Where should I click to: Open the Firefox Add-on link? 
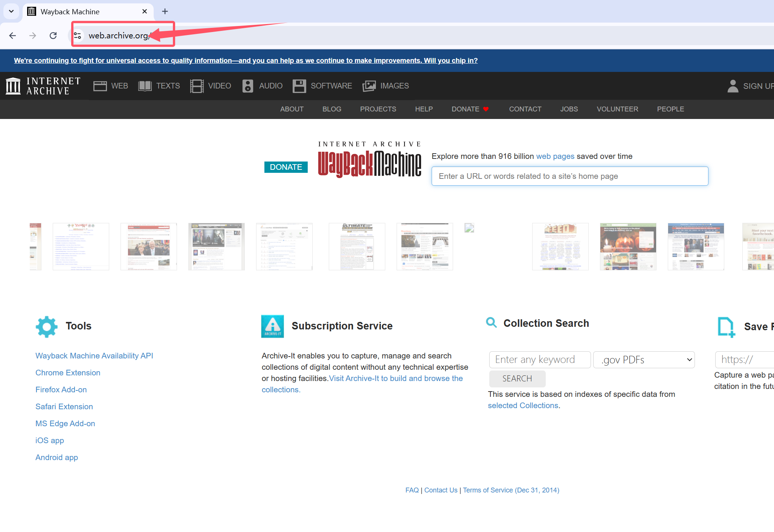click(61, 390)
